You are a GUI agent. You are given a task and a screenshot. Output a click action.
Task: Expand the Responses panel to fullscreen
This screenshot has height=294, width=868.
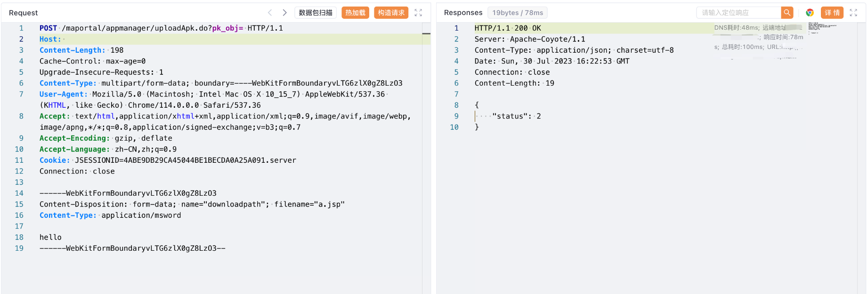click(x=853, y=13)
